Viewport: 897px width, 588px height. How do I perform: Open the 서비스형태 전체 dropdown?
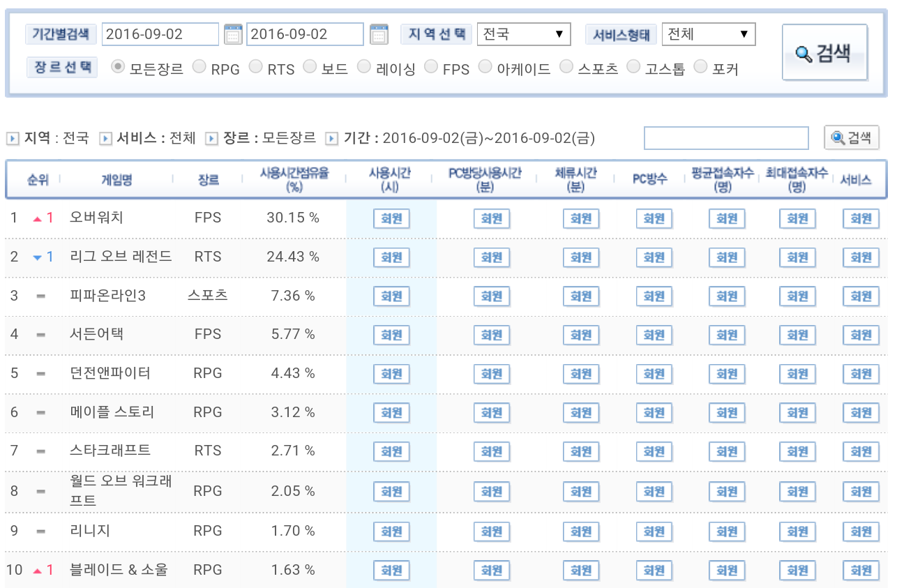(708, 34)
